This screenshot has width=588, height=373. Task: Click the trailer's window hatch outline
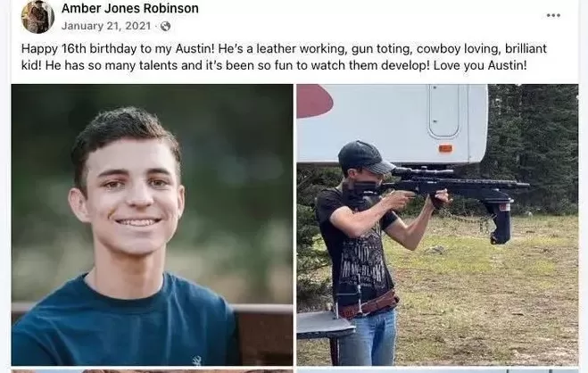click(443, 111)
